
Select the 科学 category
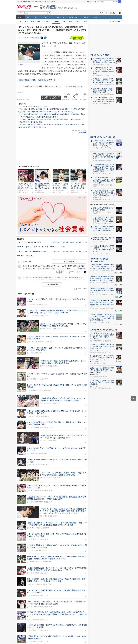pos(71,21)
